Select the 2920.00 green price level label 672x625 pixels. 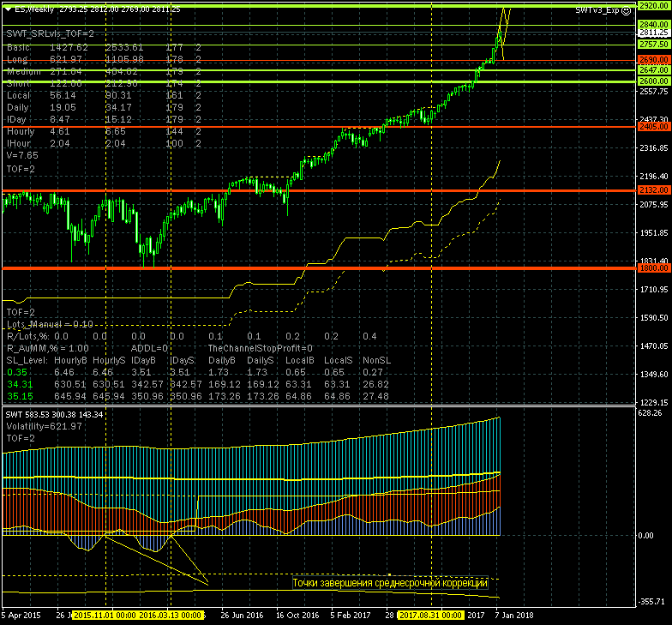(x=654, y=5)
